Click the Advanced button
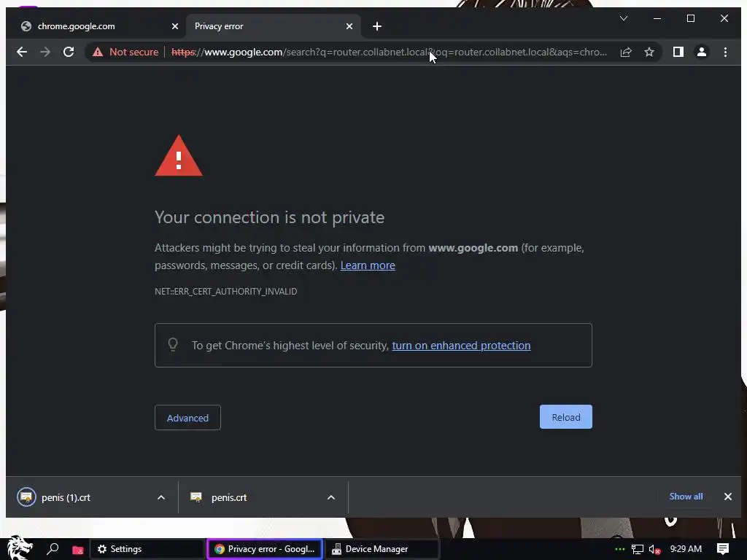Screen dimensions: 747x560 pyautogui.click(x=187, y=418)
